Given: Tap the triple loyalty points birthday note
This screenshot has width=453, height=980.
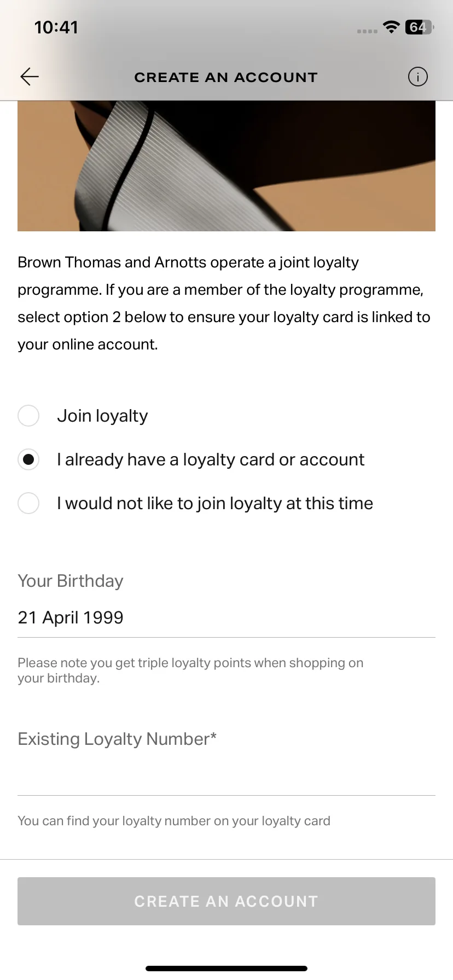Looking at the screenshot, I should point(190,670).
